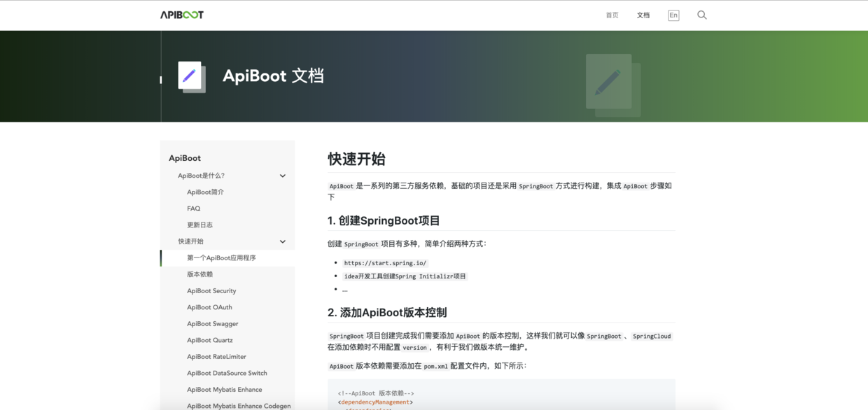
Task: Click the <!--ApiBoot 版本依赖--> comment line
Action: coord(376,393)
